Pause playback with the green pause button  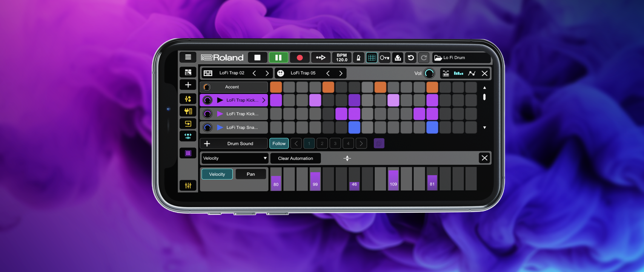click(278, 57)
